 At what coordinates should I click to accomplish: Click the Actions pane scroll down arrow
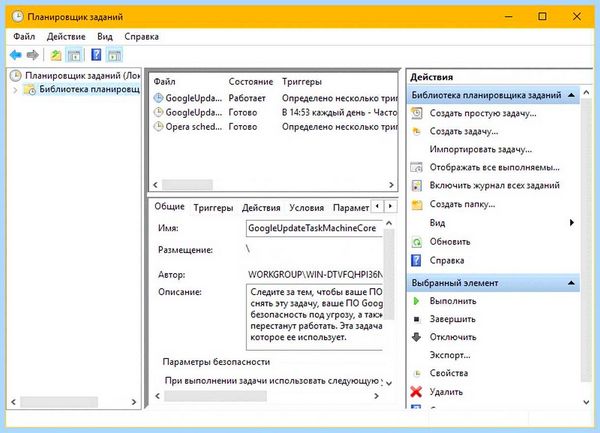pyautogui.click(x=587, y=402)
